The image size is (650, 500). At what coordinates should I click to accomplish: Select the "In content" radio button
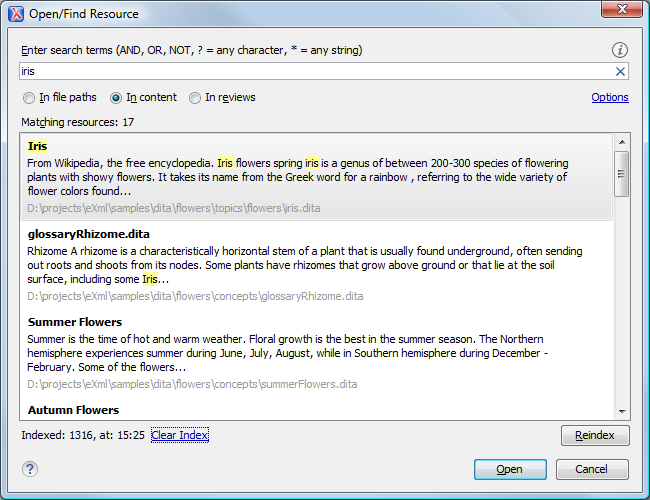click(116, 98)
